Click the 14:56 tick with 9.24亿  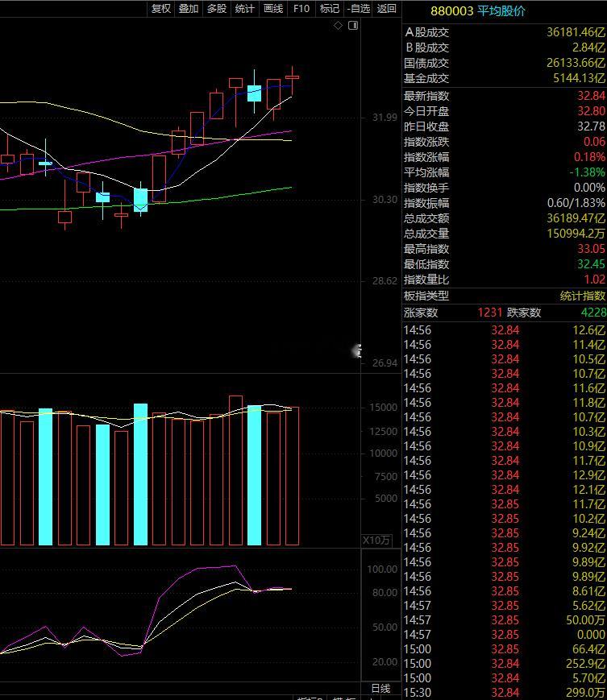(x=505, y=533)
